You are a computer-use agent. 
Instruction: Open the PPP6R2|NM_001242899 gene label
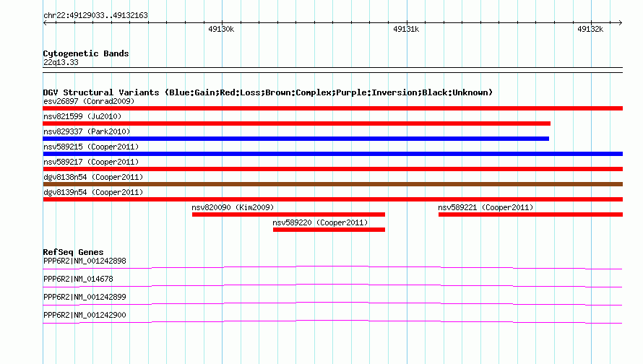pos(85,297)
